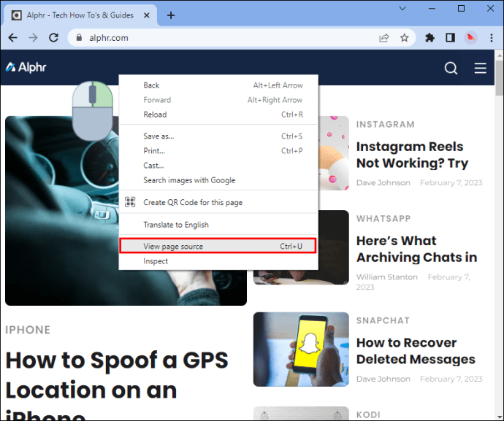The image size is (504, 421).
Task: Click the alphr.com address bar
Action: click(225, 38)
